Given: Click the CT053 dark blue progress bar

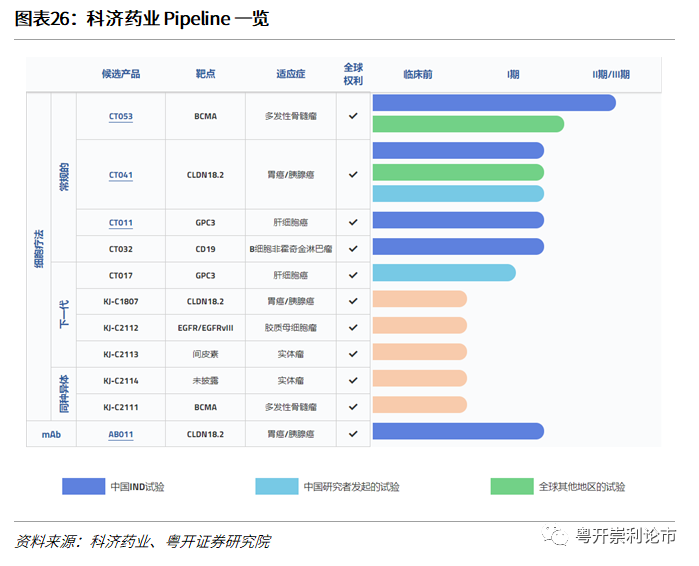Looking at the screenshot, I should tap(494, 103).
